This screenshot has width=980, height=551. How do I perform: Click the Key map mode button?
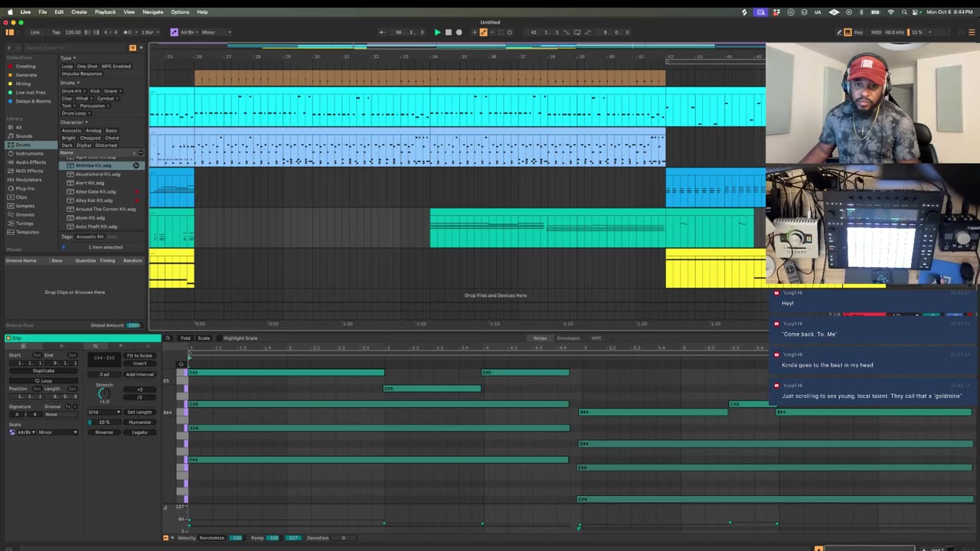(858, 32)
